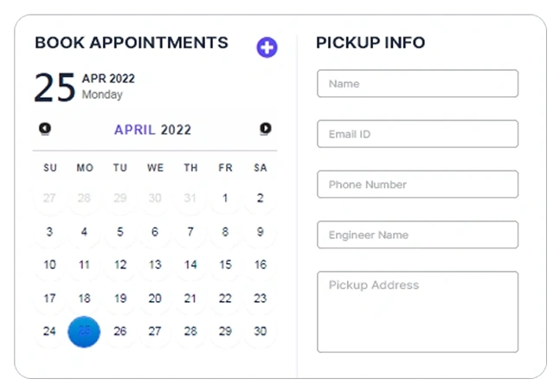
Task: Select greyed-out date 31 from previous month
Action: (190, 198)
